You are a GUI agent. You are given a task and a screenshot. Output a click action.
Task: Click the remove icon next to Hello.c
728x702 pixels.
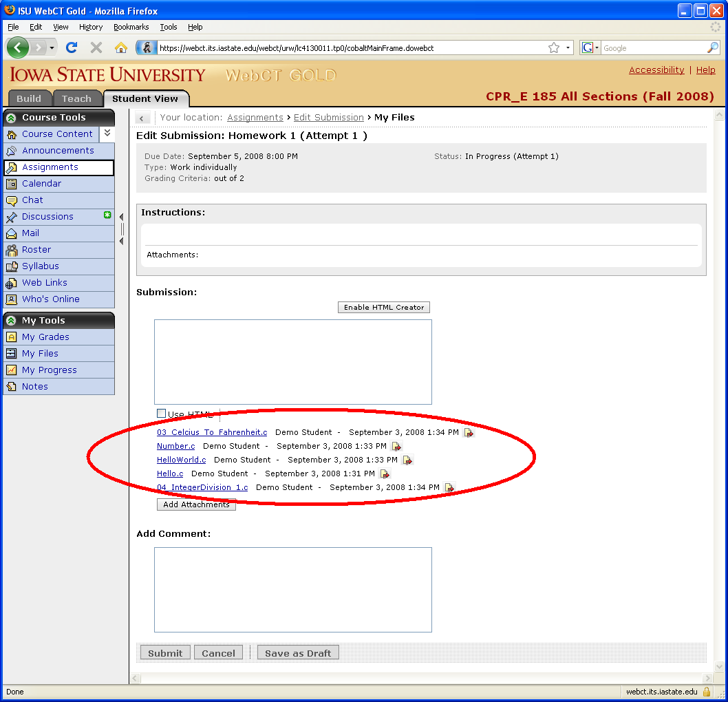tap(385, 474)
